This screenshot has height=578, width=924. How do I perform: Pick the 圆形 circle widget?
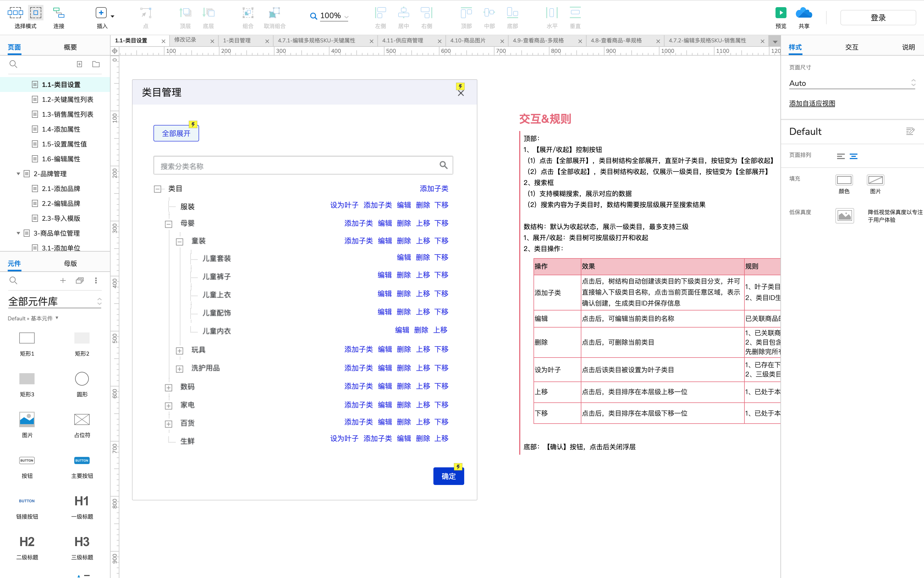[x=82, y=379]
